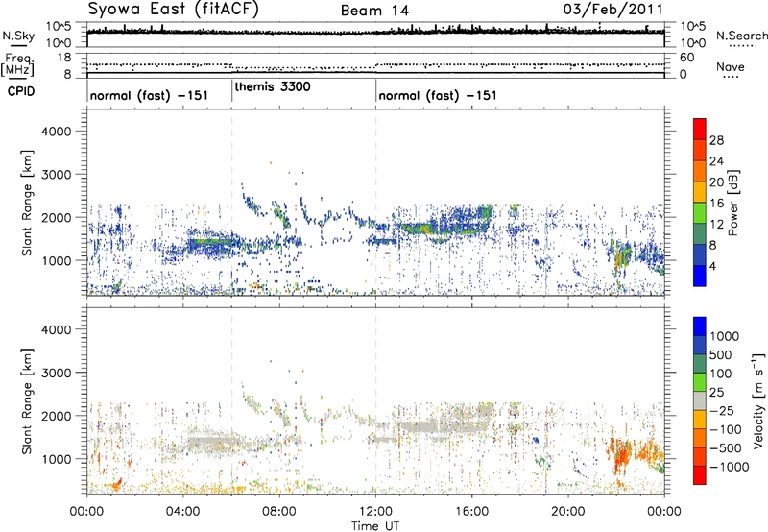Viewport: 768px width, 532px height.
Task: Pick the Velocity colorbar segment between 100 and 500
Action: click(x=700, y=364)
